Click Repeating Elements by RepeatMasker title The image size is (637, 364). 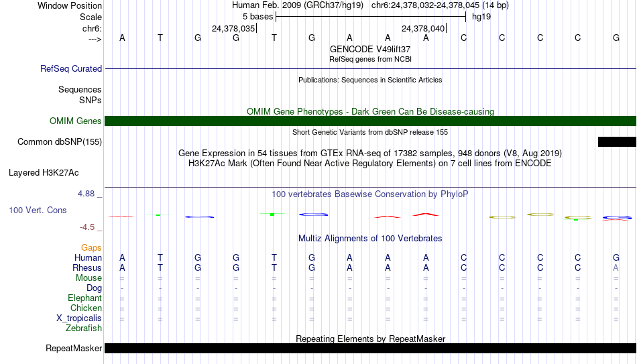pyautogui.click(x=370, y=339)
